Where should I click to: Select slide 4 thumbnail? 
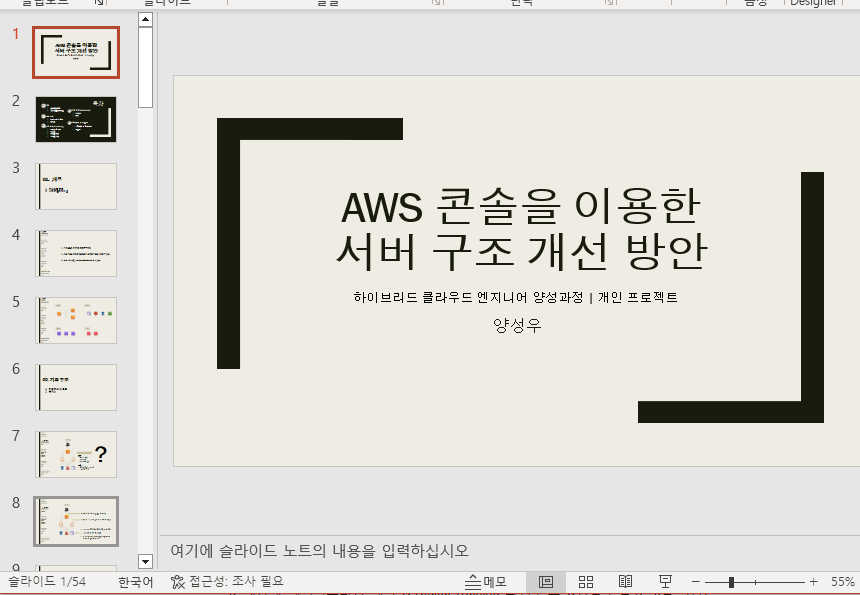click(76, 253)
